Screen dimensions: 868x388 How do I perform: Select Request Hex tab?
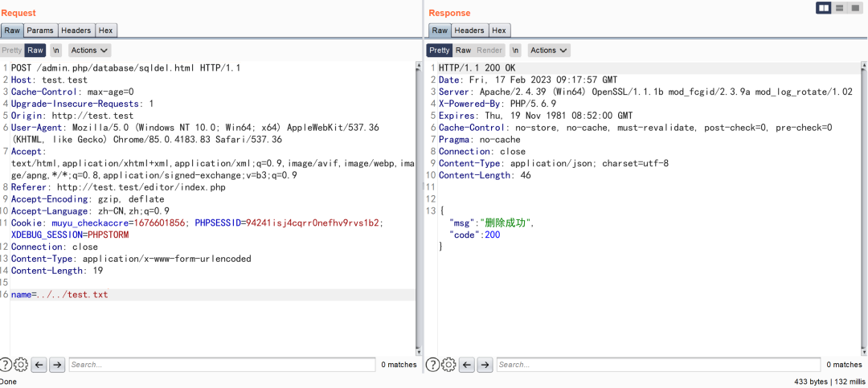click(x=106, y=31)
